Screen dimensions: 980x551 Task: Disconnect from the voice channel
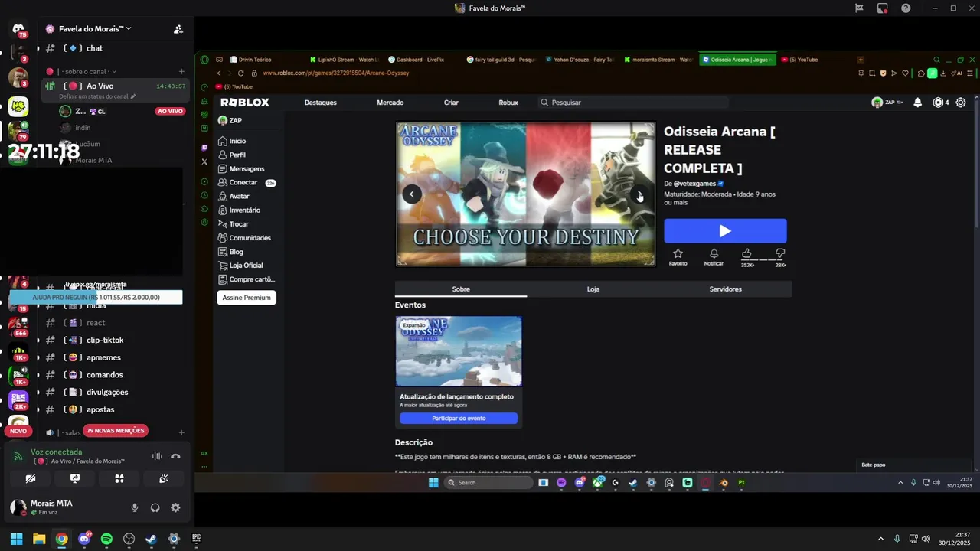[175, 456]
